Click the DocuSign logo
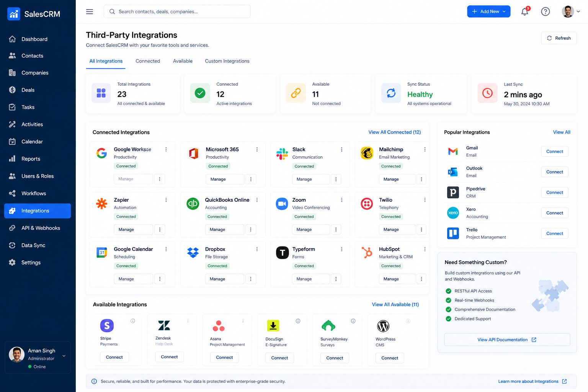Screen dimensions: 588x392 click(x=273, y=326)
